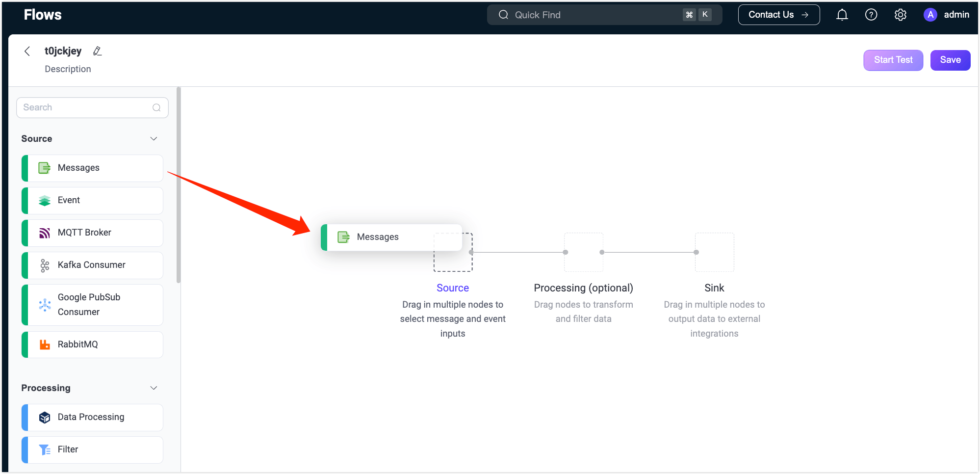980x474 pixels.
Task: Collapse the Processing section chevron
Action: click(x=154, y=388)
